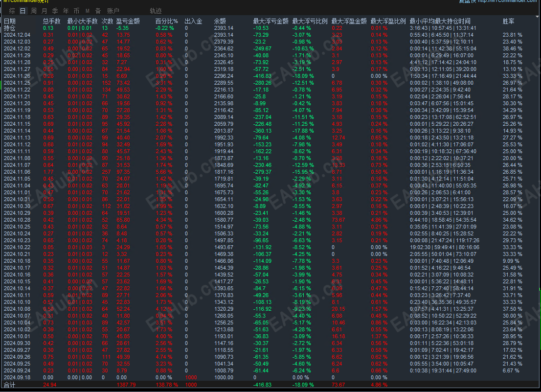Click the 97.35 profit on 2024.11.06
The height and width of the screenshot is (392, 541).
(123, 172)
